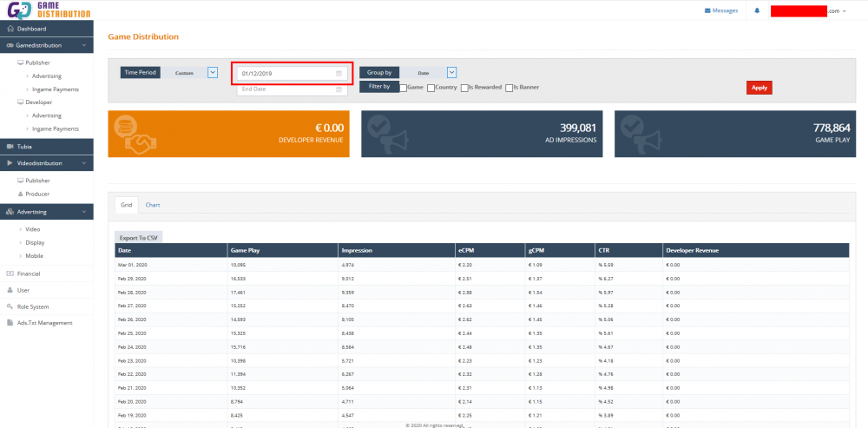This screenshot has width=868, height=428.
Task: Click the Ad Impressions card
Action: 482,134
